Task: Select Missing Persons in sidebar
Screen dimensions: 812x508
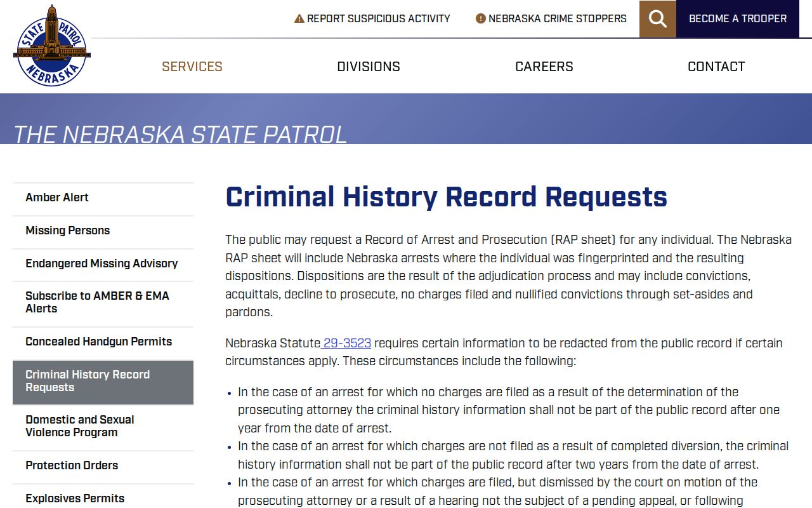Action: pyautogui.click(x=103, y=231)
